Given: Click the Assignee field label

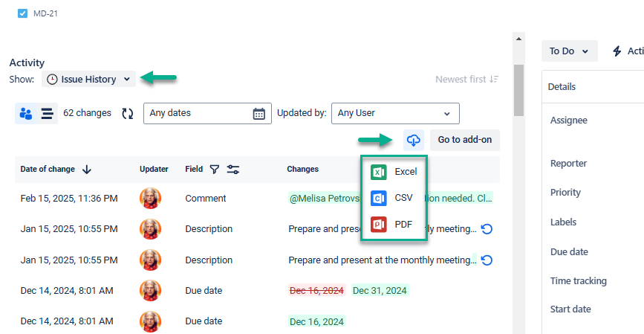Looking at the screenshot, I should 569,120.
